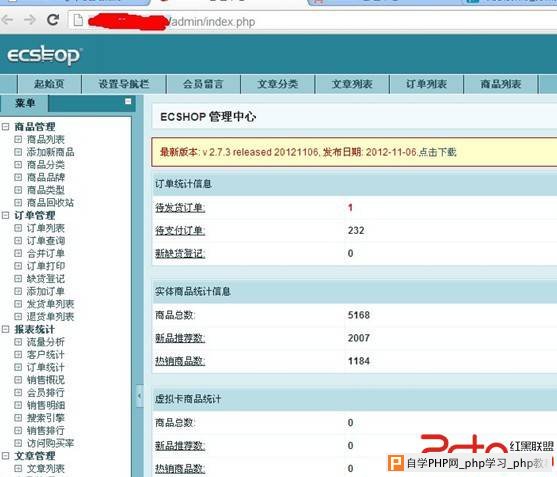The height and width of the screenshot is (477, 557).
Task: Open 商品列表 in sidebar tree
Action: click(45, 139)
